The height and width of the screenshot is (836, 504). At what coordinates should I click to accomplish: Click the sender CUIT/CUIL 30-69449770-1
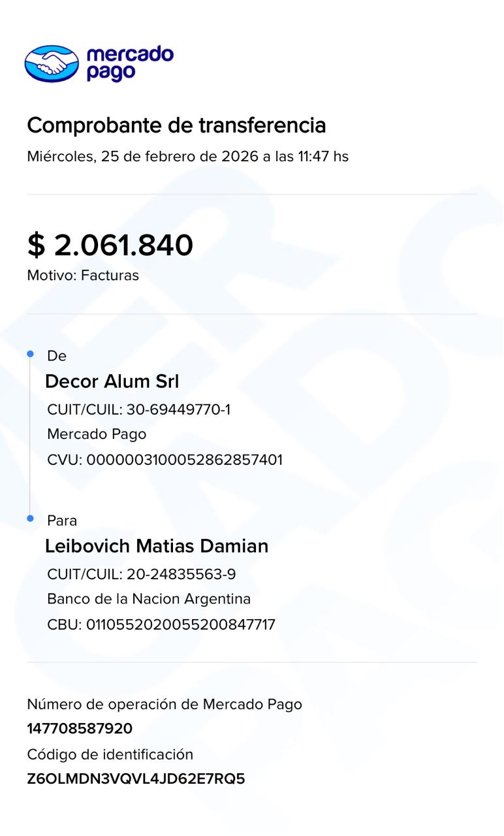[138, 410]
